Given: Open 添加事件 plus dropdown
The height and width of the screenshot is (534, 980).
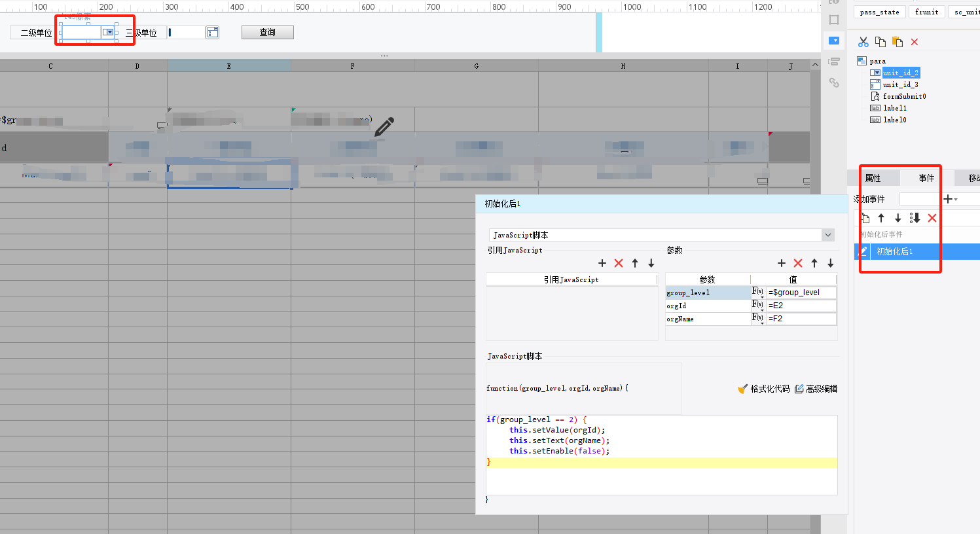Looking at the screenshot, I should point(951,199).
